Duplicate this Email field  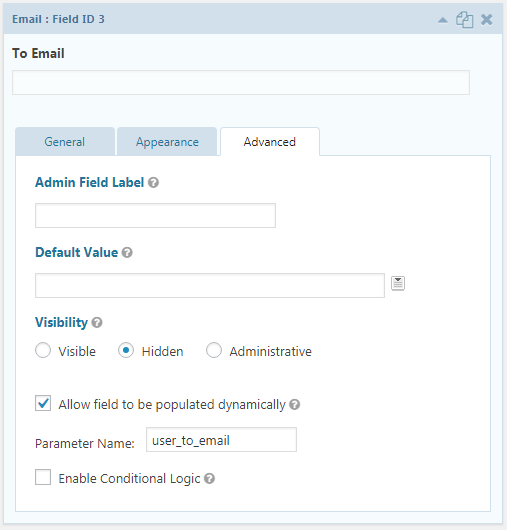464,20
